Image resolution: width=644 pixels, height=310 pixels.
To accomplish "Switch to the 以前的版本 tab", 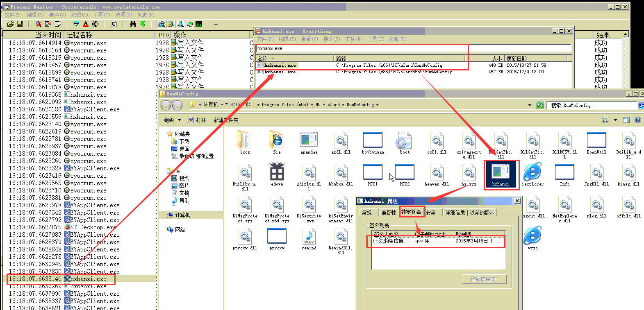I will tap(482, 213).
